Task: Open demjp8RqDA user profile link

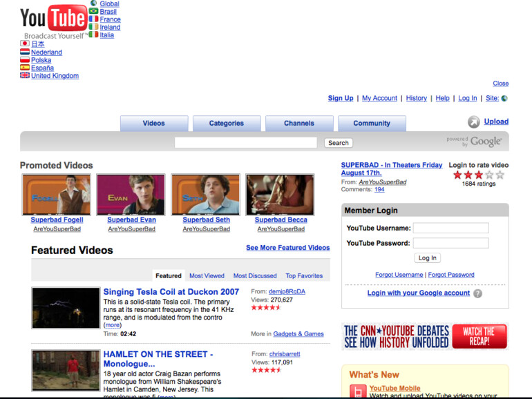Action: [x=287, y=291]
